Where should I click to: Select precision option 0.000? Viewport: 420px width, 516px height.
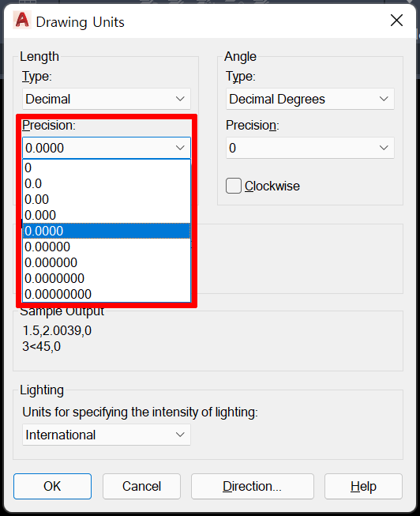click(107, 215)
